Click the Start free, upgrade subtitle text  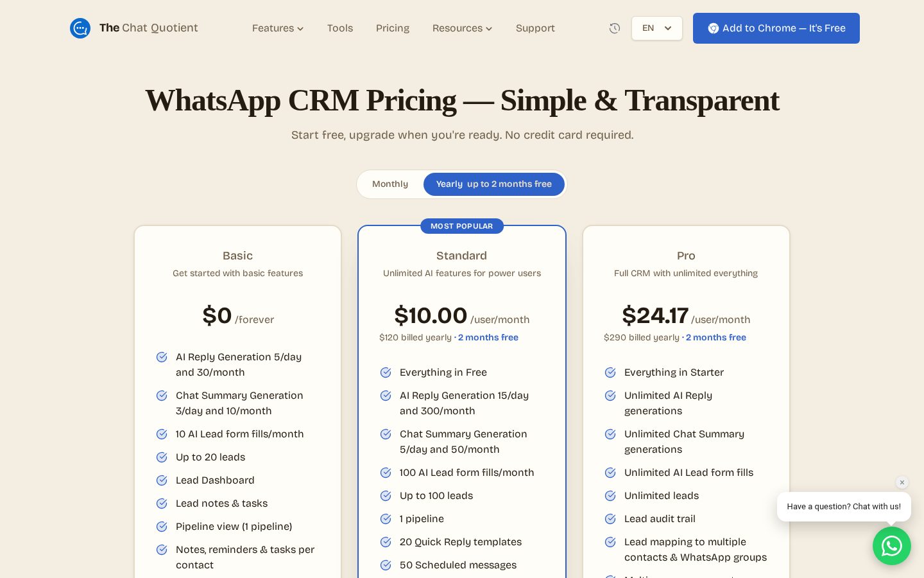point(462,135)
